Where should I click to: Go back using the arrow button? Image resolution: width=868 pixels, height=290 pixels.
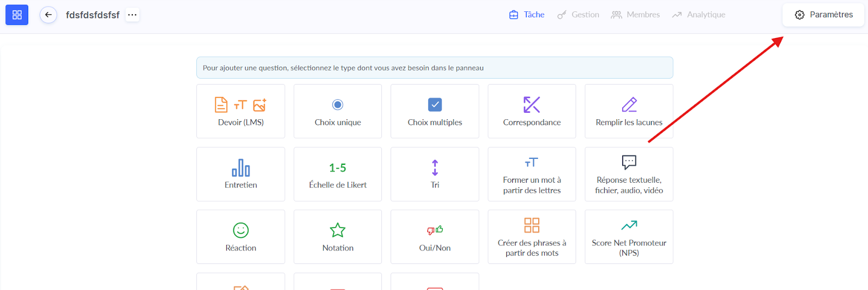pyautogui.click(x=48, y=15)
